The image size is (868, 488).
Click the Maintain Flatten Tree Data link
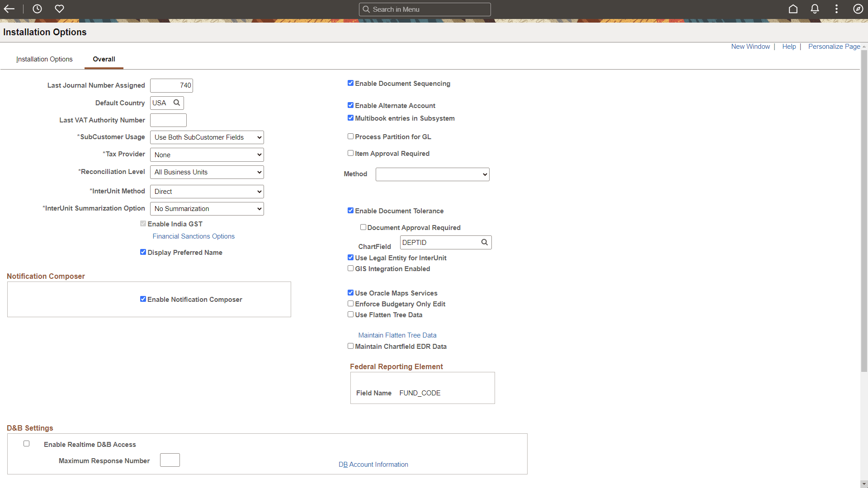[x=397, y=335]
